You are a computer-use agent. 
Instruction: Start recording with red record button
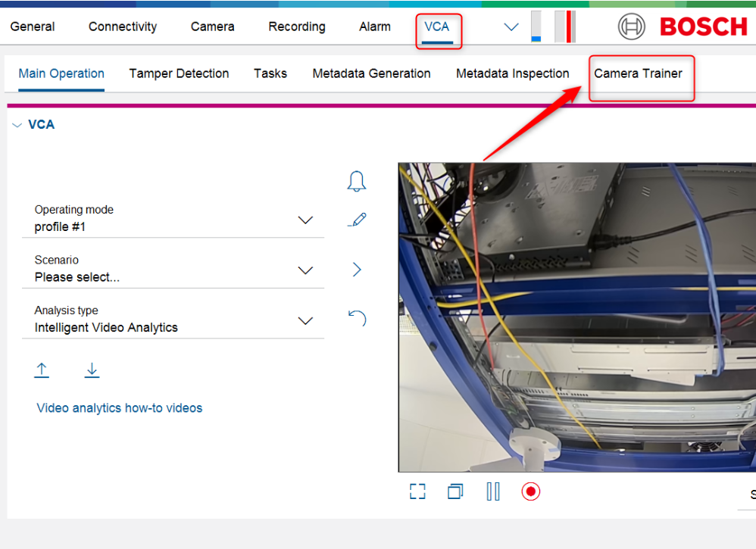pos(530,491)
